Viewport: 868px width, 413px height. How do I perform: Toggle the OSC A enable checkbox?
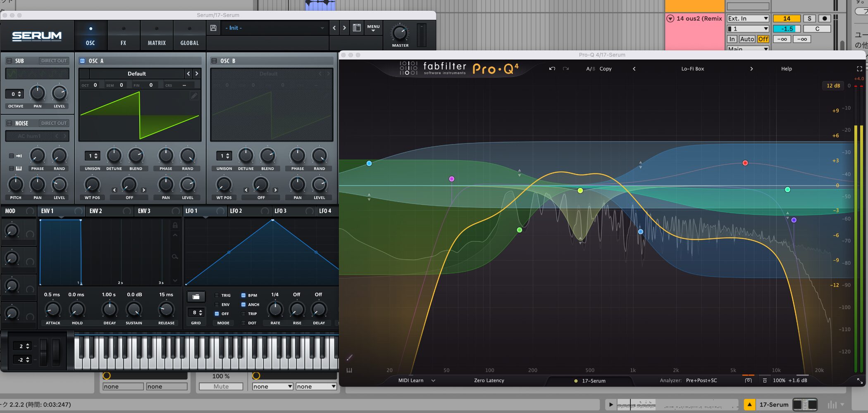point(82,61)
